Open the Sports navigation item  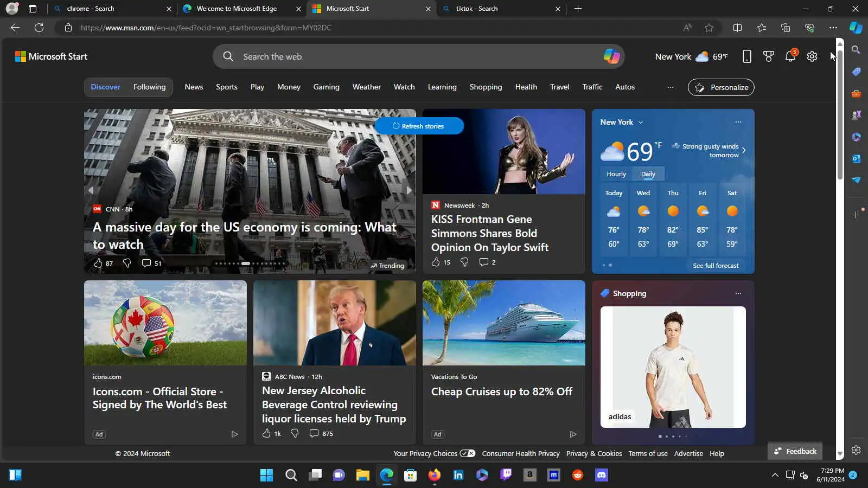227,87
